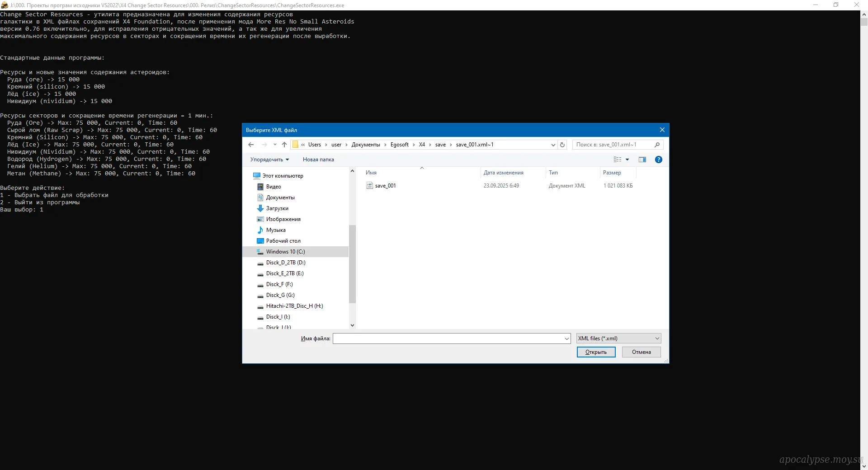Click the navigation pane vertical scrollbar
Image resolution: width=868 pixels, height=470 pixels.
352,262
